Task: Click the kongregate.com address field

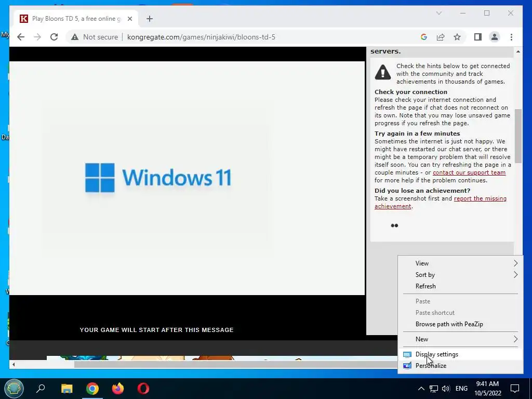Action: 201,37
